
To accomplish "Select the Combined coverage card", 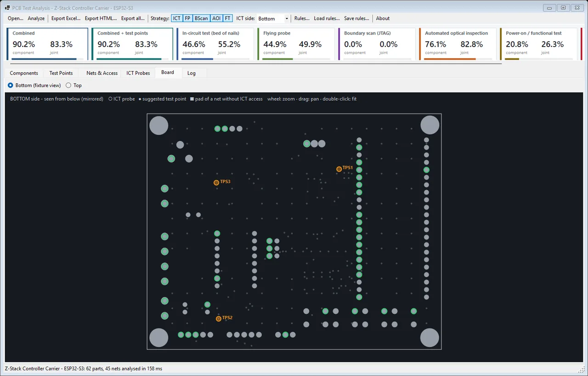I will pyautogui.click(x=47, y=44).
